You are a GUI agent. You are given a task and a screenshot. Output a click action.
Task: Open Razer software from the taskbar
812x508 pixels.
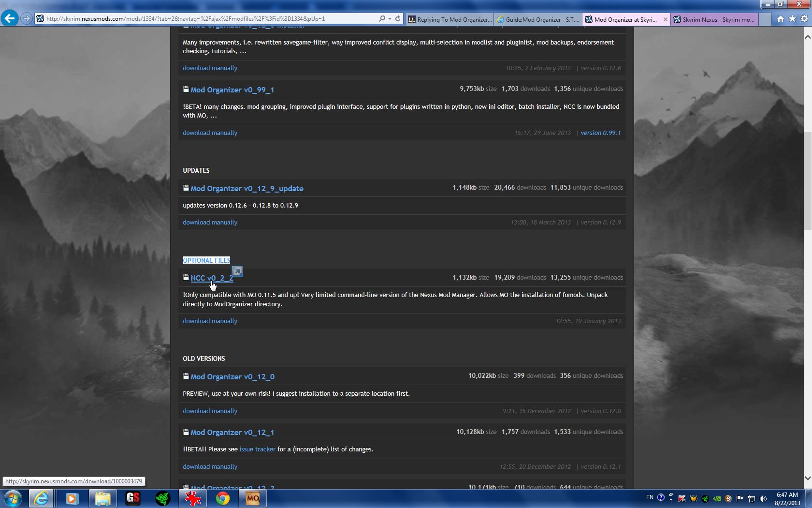click(162, 498)
